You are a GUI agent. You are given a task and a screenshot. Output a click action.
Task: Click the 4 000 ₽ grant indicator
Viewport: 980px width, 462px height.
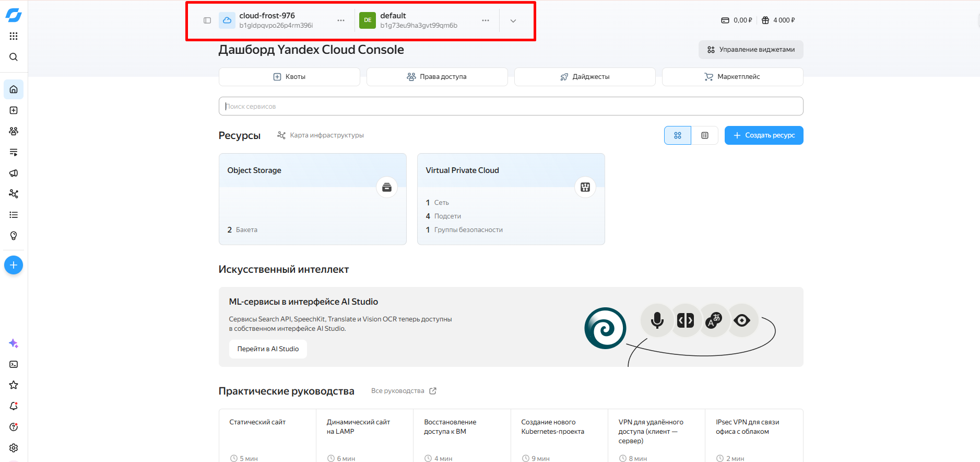point(778,20)
